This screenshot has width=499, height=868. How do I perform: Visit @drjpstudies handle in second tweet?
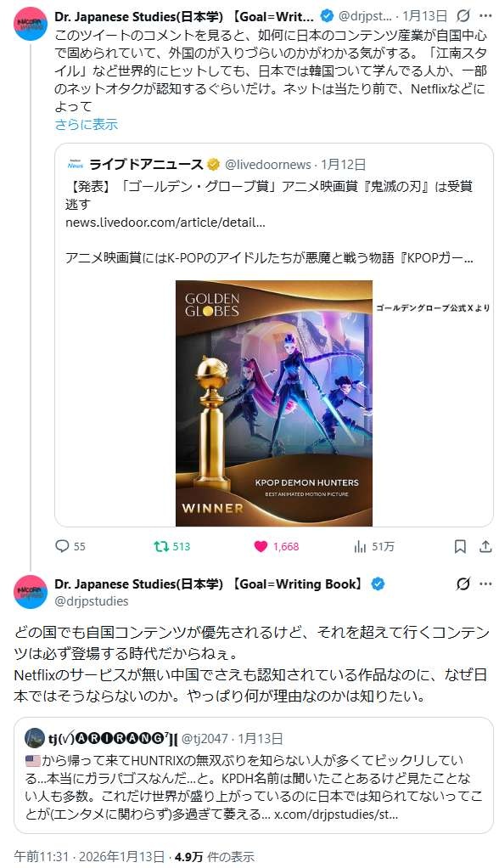click(x=92, y=601)
